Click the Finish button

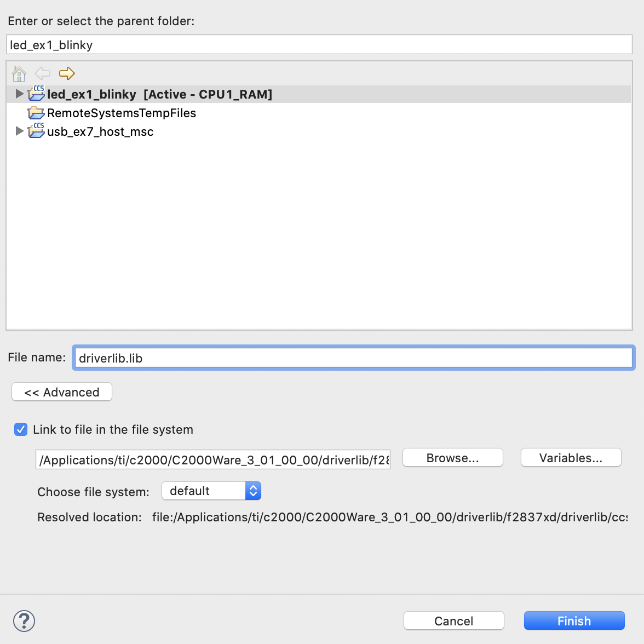pyautogui.click(x=574, y=620)
